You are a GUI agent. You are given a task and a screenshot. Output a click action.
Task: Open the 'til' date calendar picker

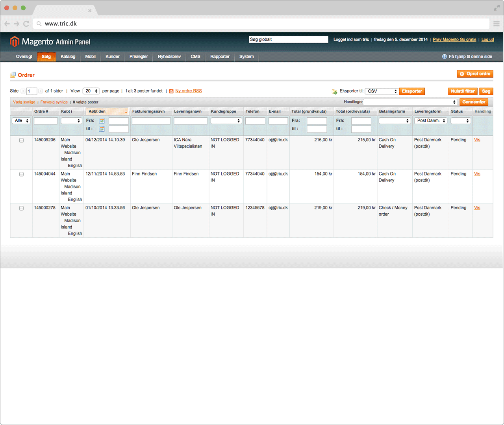pyautogui.click(x=102, y=129)
